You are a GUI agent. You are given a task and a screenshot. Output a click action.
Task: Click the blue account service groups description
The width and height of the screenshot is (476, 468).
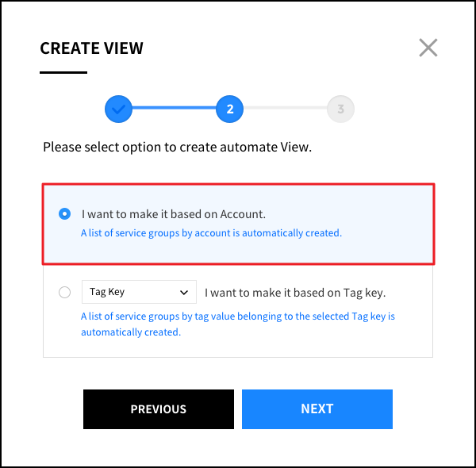(211, 233)
